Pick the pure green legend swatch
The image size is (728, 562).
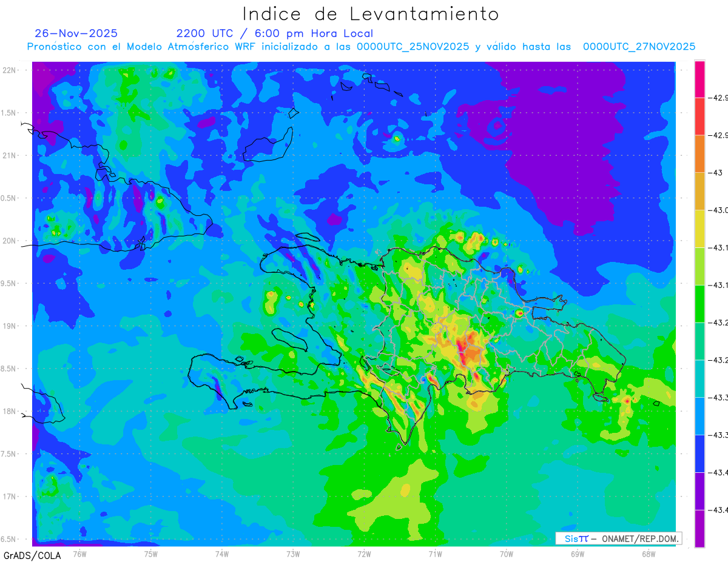click(699, 304)
